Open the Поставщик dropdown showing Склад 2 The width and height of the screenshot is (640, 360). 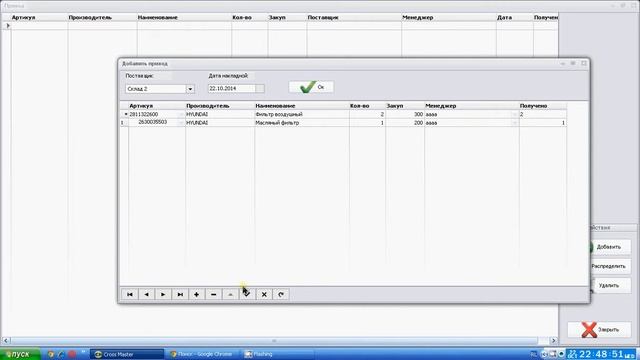(190, 89)
